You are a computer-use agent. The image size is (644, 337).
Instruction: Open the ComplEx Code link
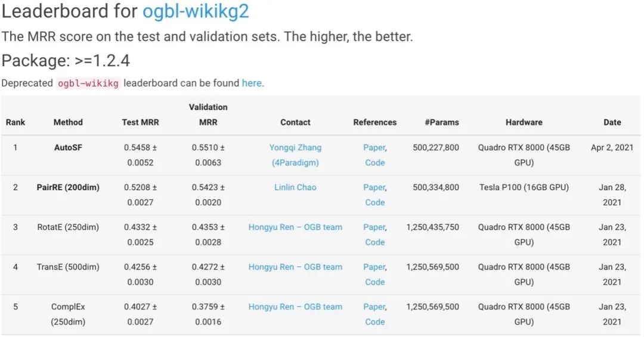point(375,322)
